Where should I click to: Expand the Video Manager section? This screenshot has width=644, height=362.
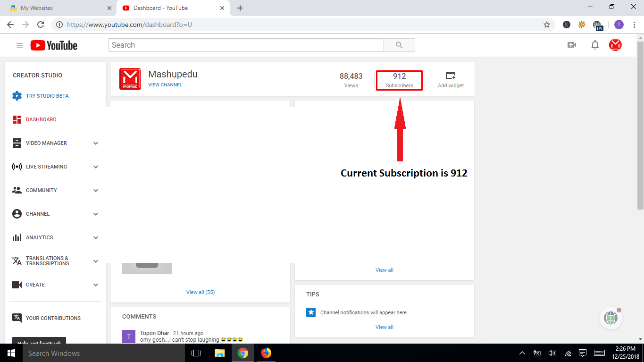pos(96,143)
